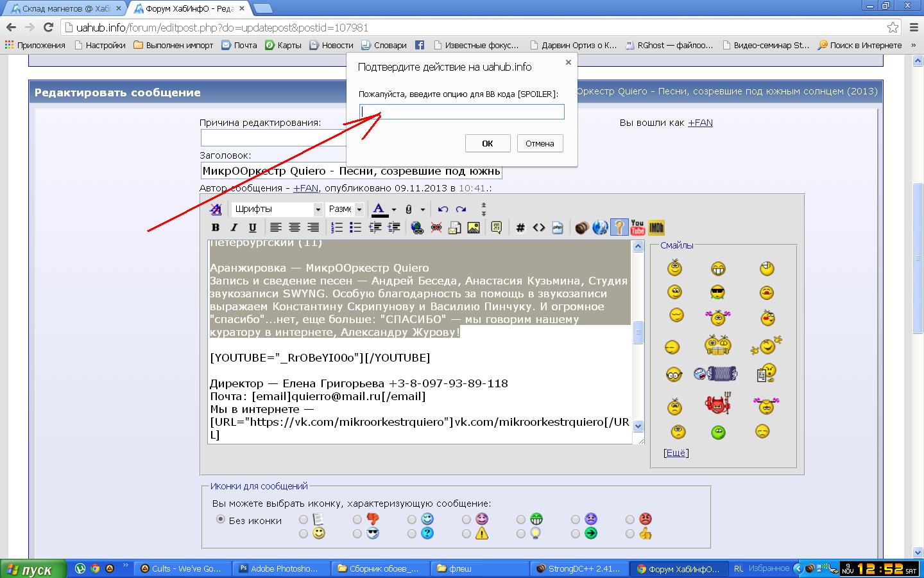Insert a link with the globe-chain icon

coord(417,227)
